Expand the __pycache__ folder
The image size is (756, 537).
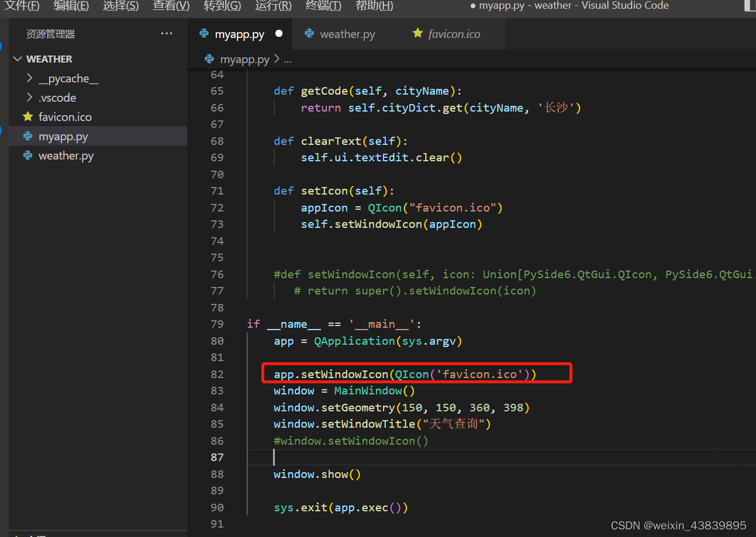click(29, 78)
